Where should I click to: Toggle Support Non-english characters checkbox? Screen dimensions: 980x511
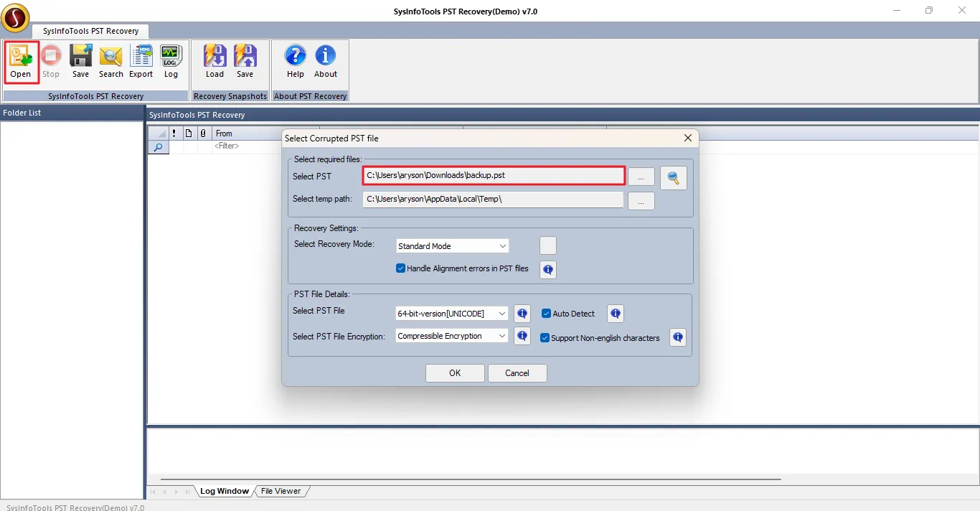click(545, 338)
